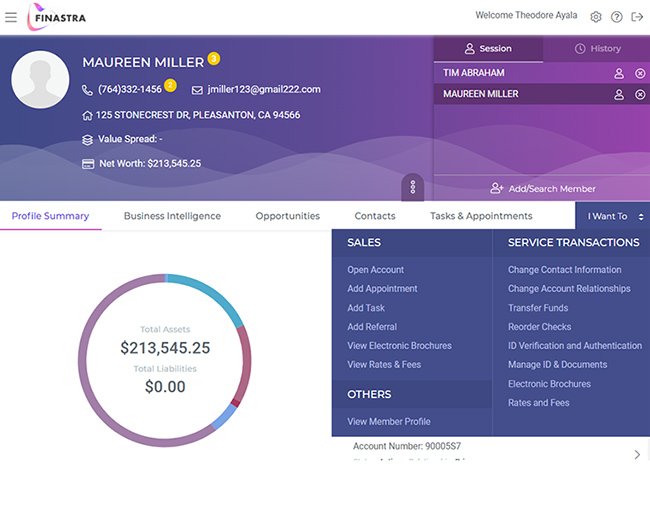Click Maureen Miller's profile avatar
Viewport: 650px width, 511px height.
40,80
